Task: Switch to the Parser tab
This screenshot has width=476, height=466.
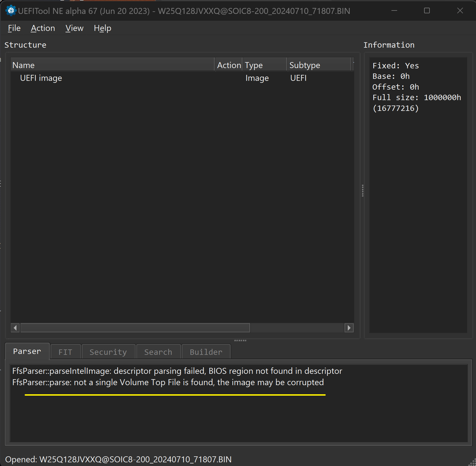Action: [27, 351]
